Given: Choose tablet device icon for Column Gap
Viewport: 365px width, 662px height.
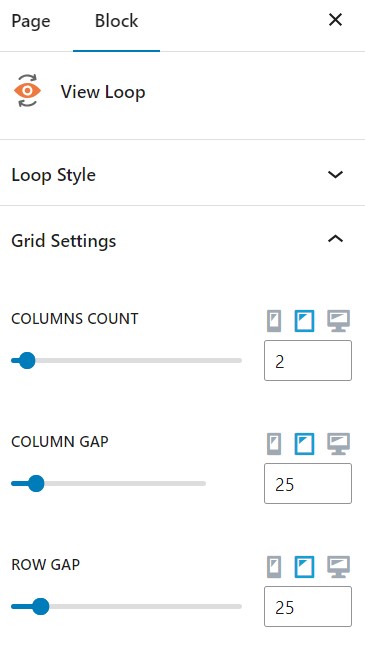Looking at the screenshot, I should coord(304,444).
